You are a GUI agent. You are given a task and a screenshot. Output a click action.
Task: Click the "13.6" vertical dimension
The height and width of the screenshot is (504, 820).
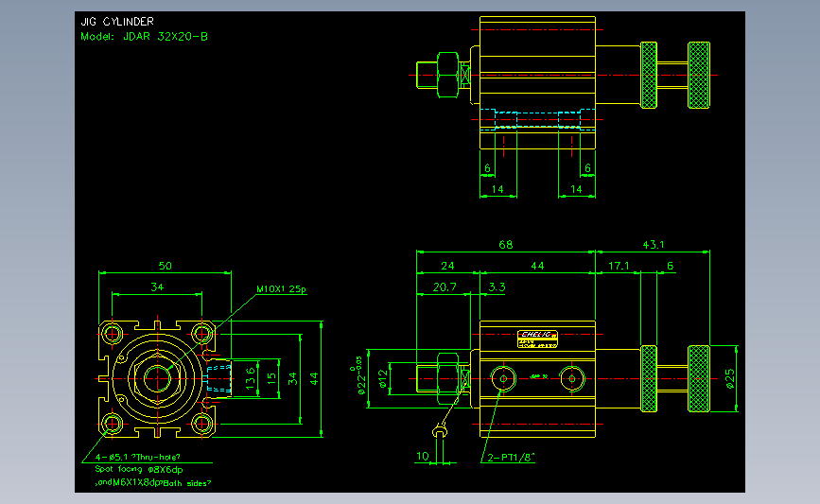click(x=251, y=378)
